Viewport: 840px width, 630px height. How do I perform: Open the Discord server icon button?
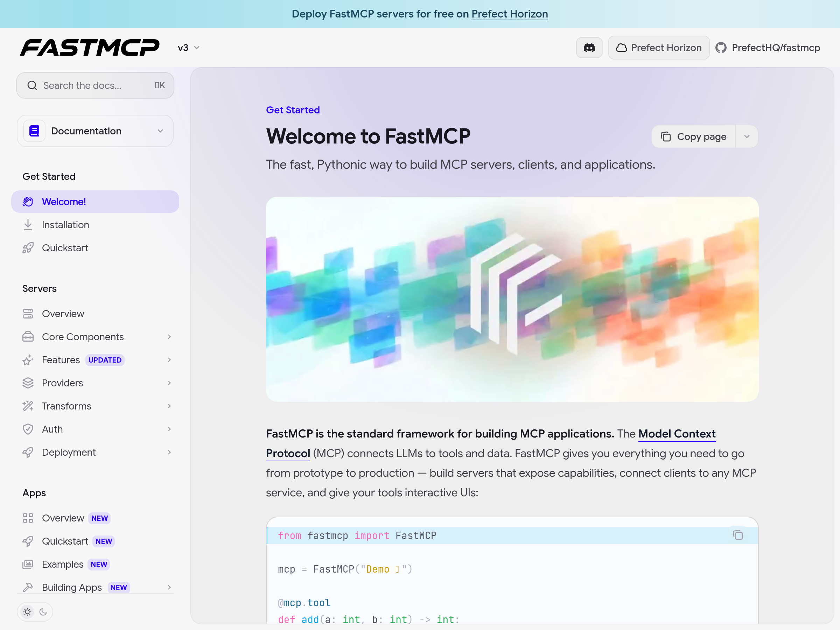589,48
